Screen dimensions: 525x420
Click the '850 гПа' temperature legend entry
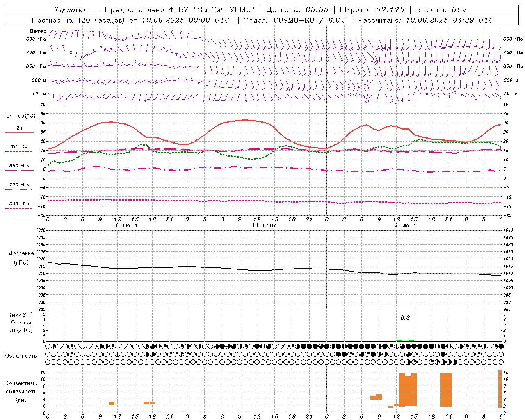point(19,166)
